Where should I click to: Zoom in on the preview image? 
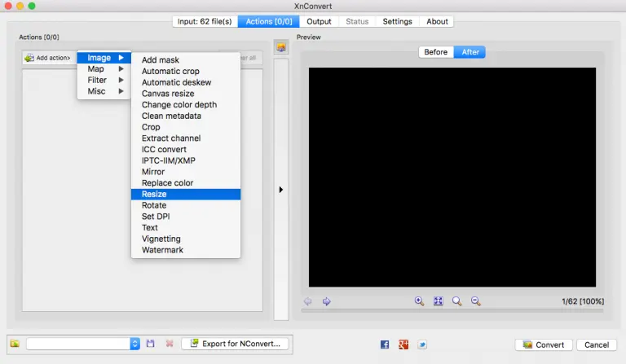(x=419, y=301)
